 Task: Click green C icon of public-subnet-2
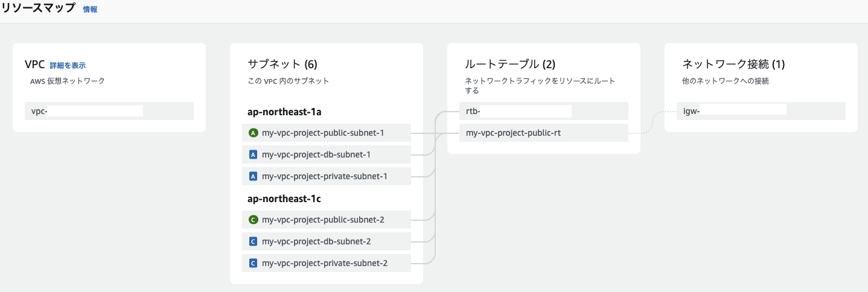coord(253,220)
